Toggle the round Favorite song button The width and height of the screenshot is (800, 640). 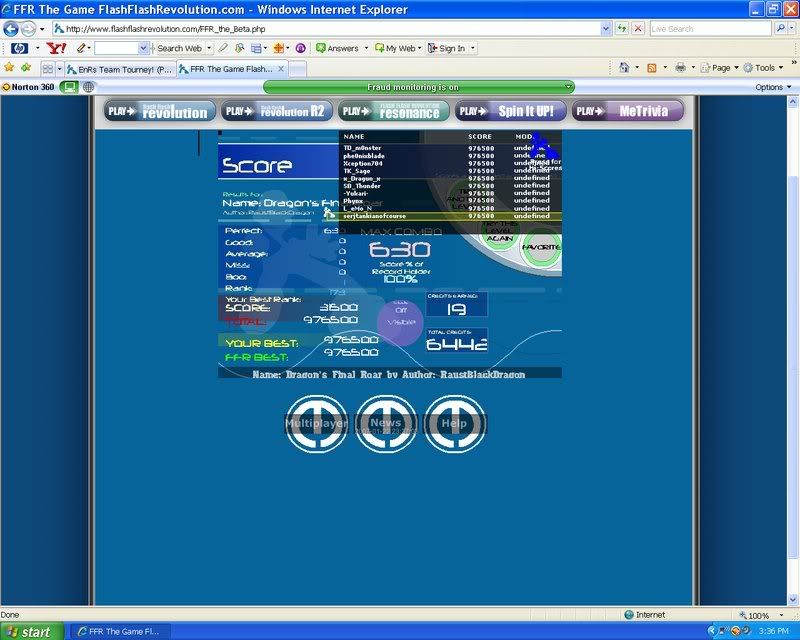coord(541,246)
